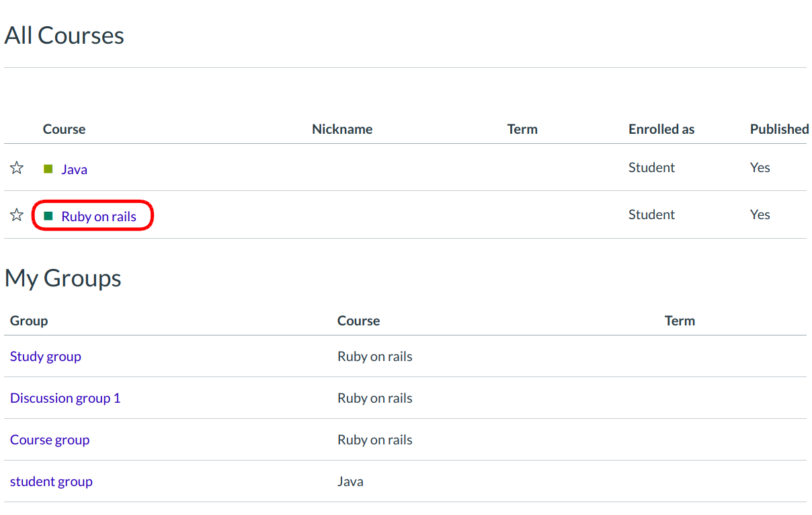
Task: Click the Published column header
Action: (779, 129)
